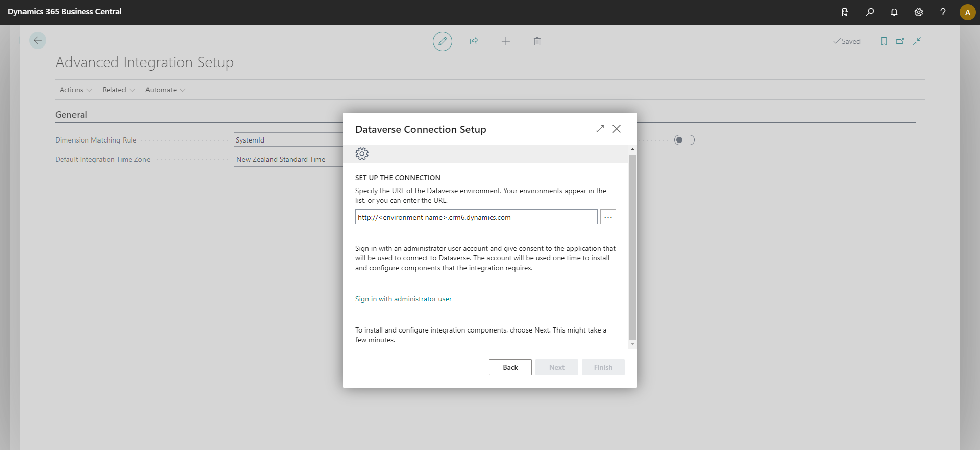Click the Back button
980x450 pixels.
tap(510, 367)
